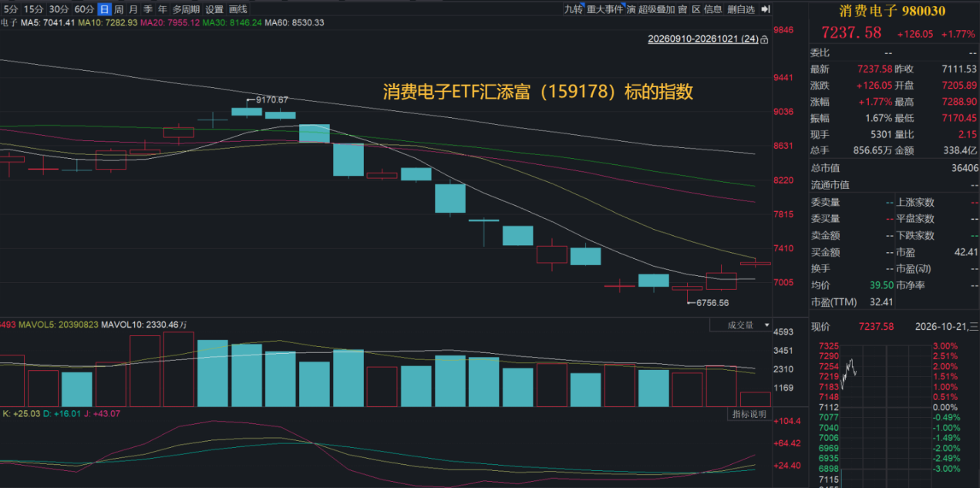The image size is (980, 488).
Task: Switch chart to 5分 period
Action: pyautogui.click(x=10, y=9)
